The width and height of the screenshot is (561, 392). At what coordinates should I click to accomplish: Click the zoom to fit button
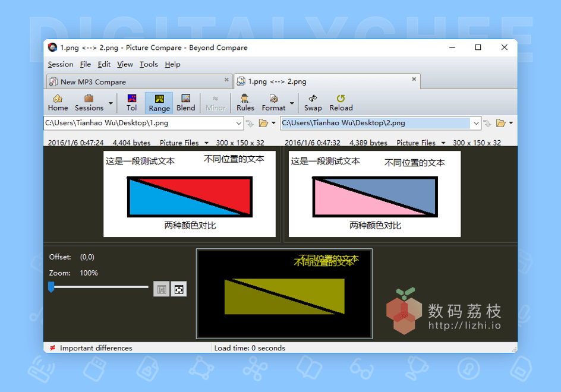pyautogui.click(x=179, y=289)
